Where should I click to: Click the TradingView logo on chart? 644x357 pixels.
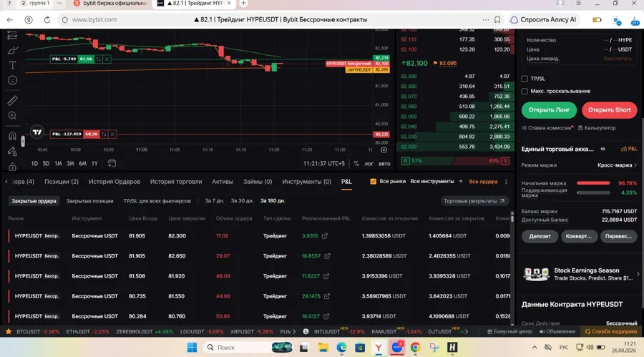coord(37,132)
